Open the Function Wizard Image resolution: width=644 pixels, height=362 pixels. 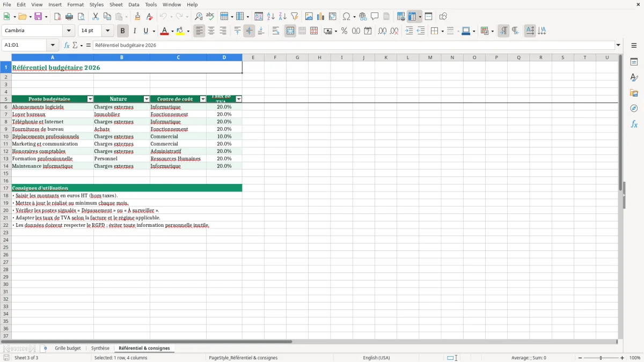(67, 45)
